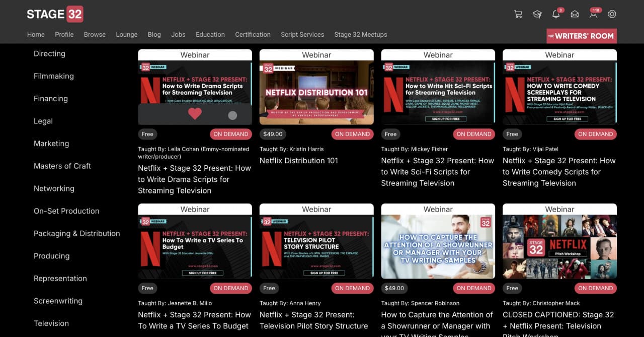The width and height of the screenshot is (644, 337).
Task: Open Script Services menu item
Action: pos(302,34)
